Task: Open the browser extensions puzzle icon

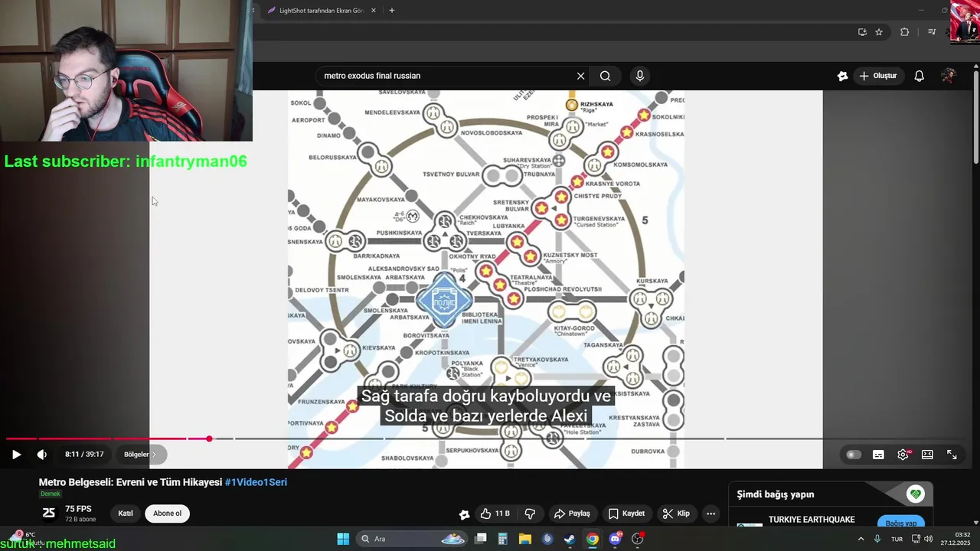Action: 904,32
